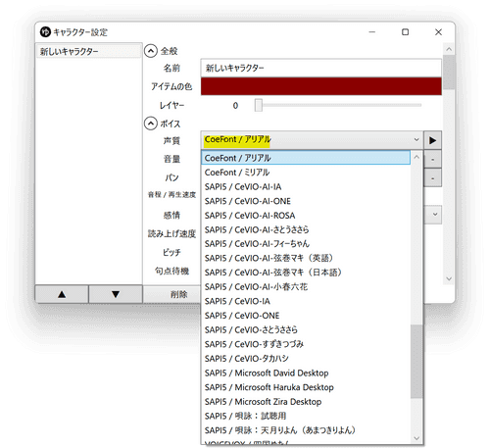The height and width of the screenshot is (448, 490).
Task: Choose SAPI5 / CeVIO-AI-フィーちゃん
Action: pyautogui.click(x=306, y=244)
